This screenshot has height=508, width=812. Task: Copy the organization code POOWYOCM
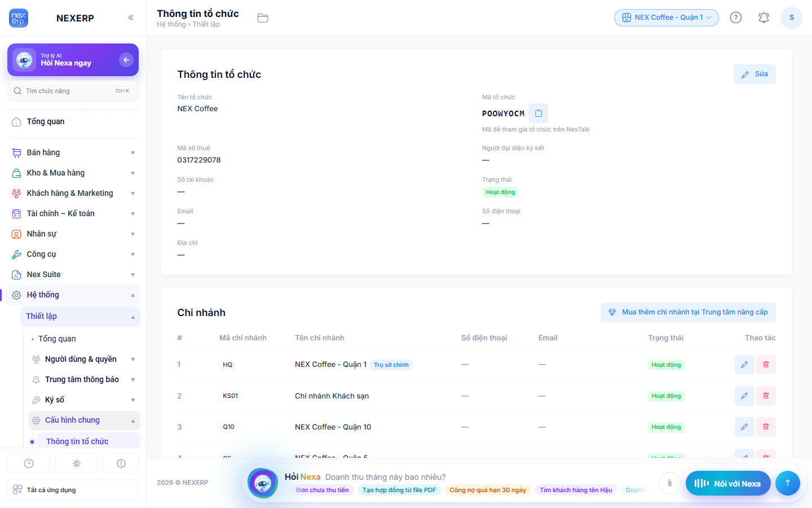pyautogui.click(x=539, y=113)
